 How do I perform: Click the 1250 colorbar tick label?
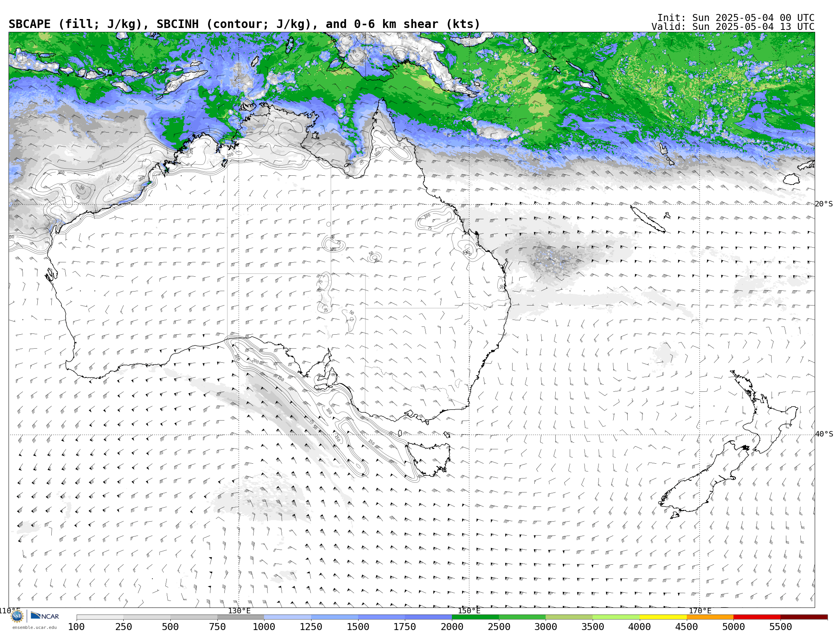coord(311,627)
